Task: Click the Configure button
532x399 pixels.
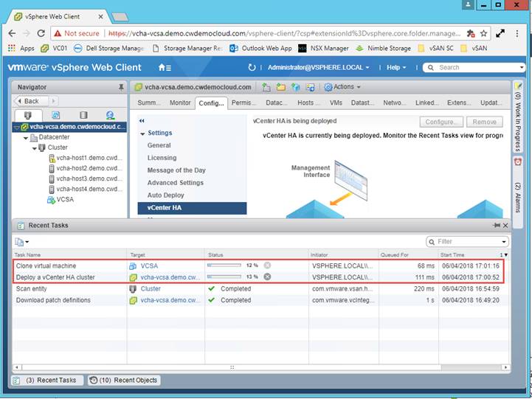Action: (441, 122)
